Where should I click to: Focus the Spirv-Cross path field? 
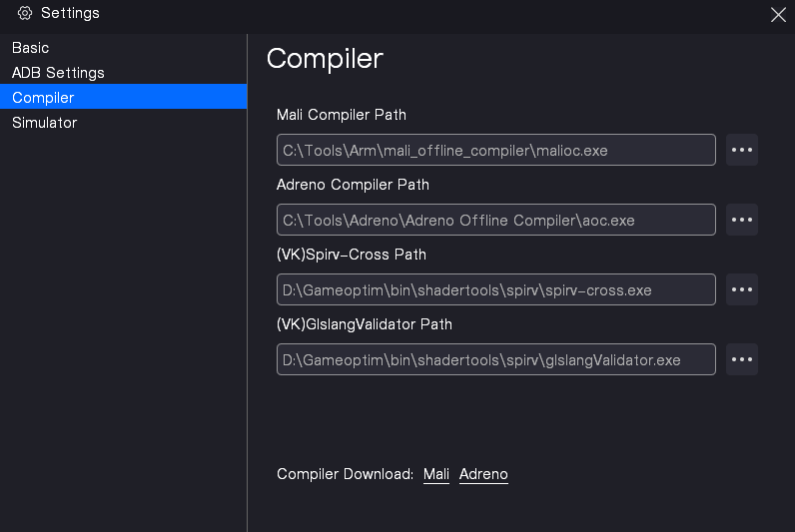coord(495,289)
